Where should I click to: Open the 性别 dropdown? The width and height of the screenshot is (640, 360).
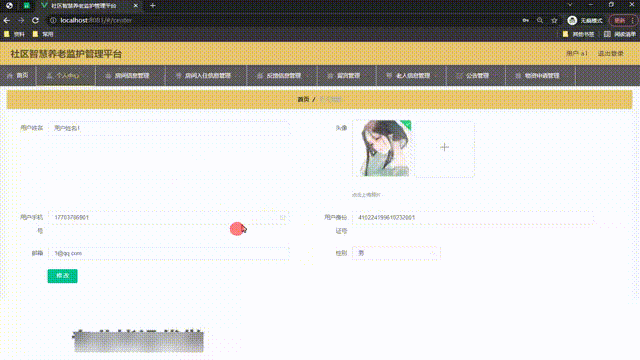(396, 253)
